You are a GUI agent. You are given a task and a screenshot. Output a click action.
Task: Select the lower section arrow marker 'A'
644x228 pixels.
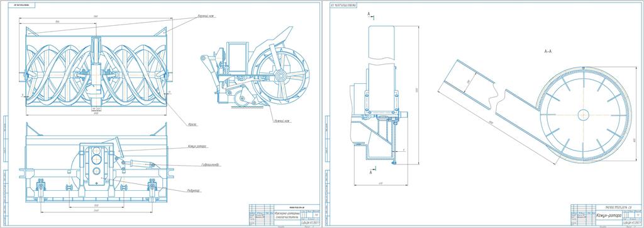371,173
